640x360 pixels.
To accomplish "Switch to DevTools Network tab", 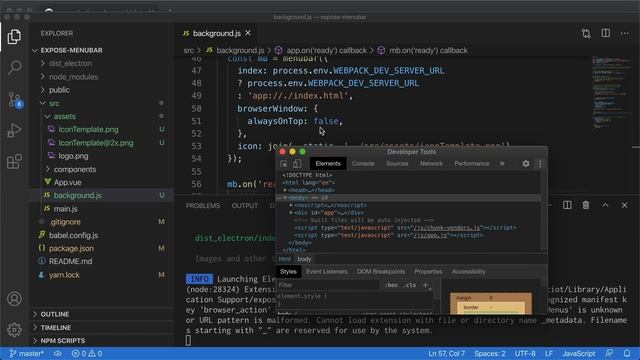I will pos(431,163).
